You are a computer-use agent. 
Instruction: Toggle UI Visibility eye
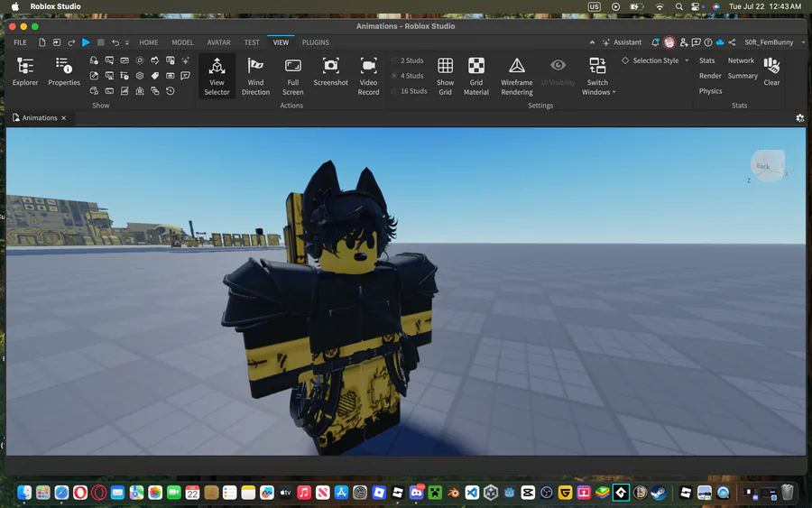pos(558,72)
